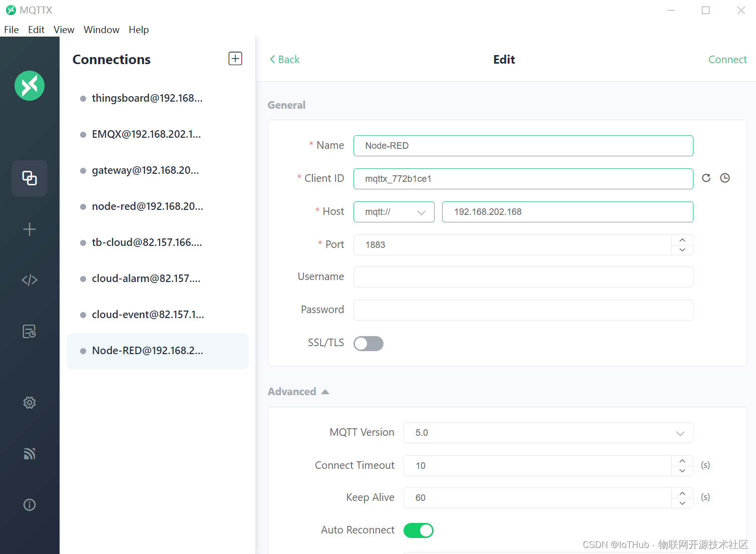756x554 pixels.
Task: Increase Connect Timeout with up arrow
Action: click(x=682, y=461)
